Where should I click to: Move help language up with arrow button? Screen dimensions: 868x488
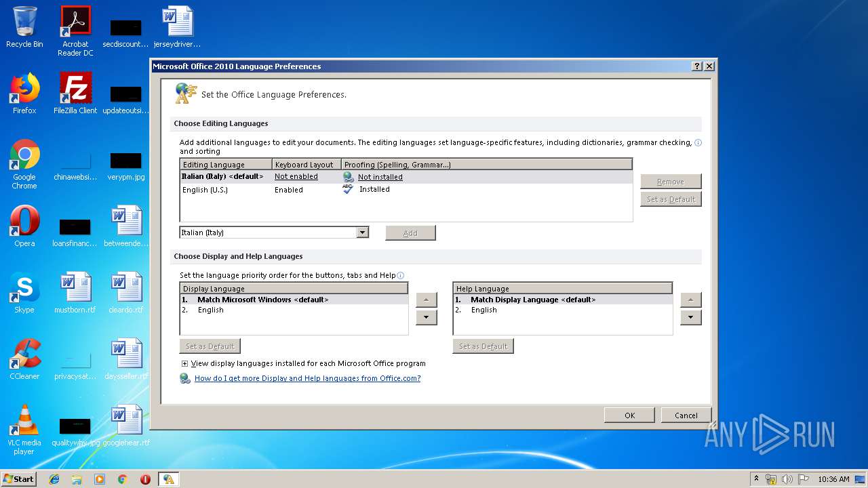coord(690,300)
